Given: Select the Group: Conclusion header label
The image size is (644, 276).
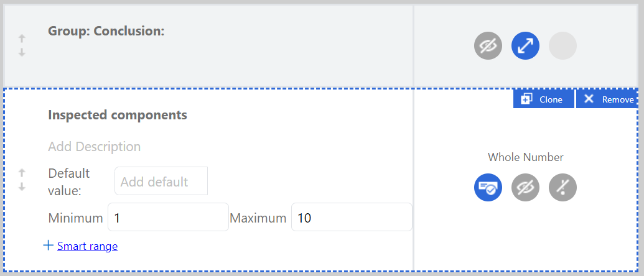Looking at the screenshot, I should (x=106, y=30).
